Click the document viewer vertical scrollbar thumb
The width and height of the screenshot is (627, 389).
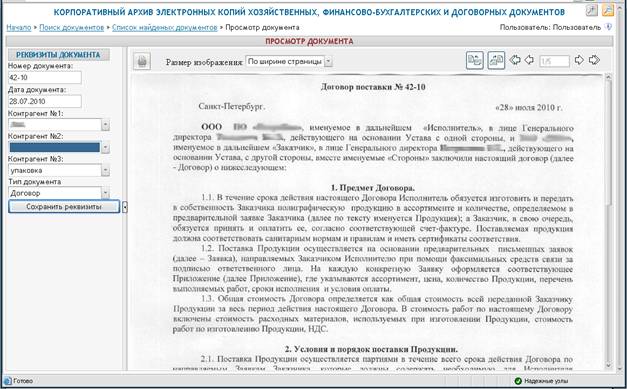coord(609,144)
